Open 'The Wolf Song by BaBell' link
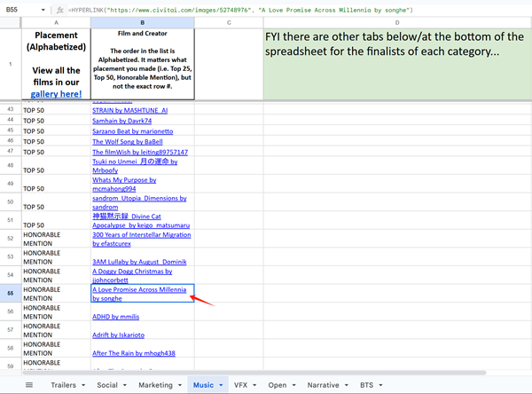Viewport: 532px width, 394px height. 128,141
